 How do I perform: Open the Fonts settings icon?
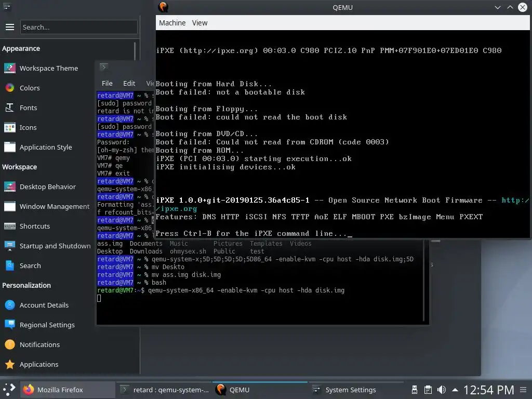[10, 108]
